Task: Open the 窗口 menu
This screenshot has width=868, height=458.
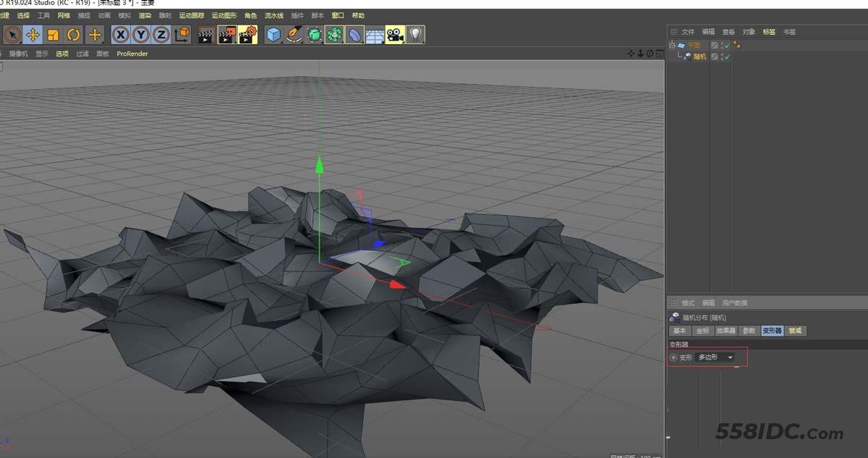Action: pos(338,15)
